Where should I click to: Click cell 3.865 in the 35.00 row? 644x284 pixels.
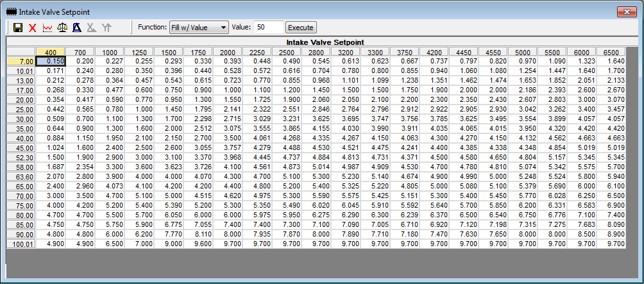[287, 129]
